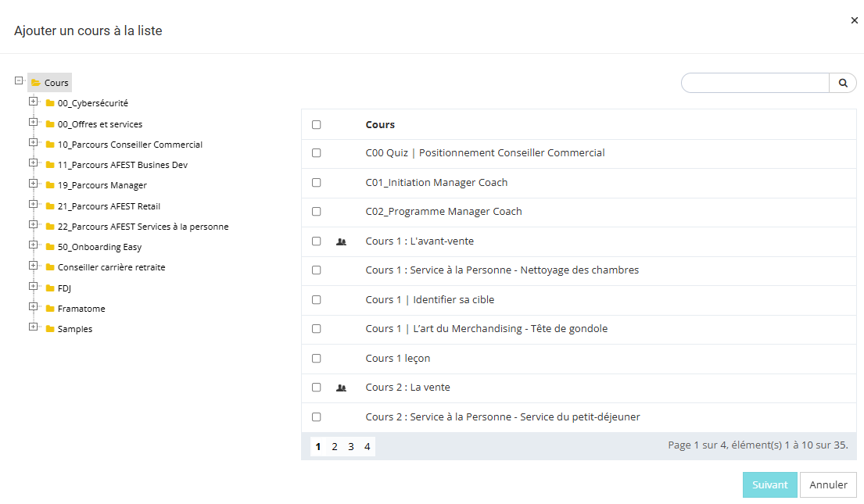This screenshot has width=864, height=504.
Task: Collapse the root Cours tree node
Action: click(x=20, y=80)
